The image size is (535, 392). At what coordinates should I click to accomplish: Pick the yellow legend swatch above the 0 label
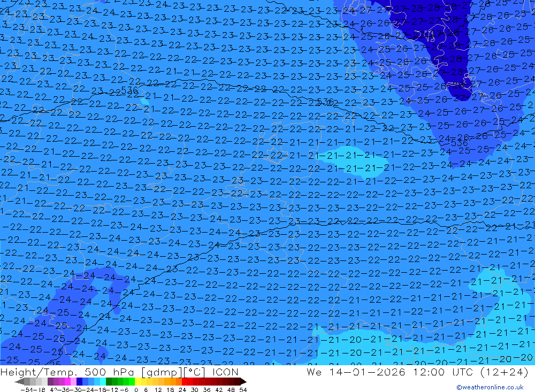(x=138, y=381)
